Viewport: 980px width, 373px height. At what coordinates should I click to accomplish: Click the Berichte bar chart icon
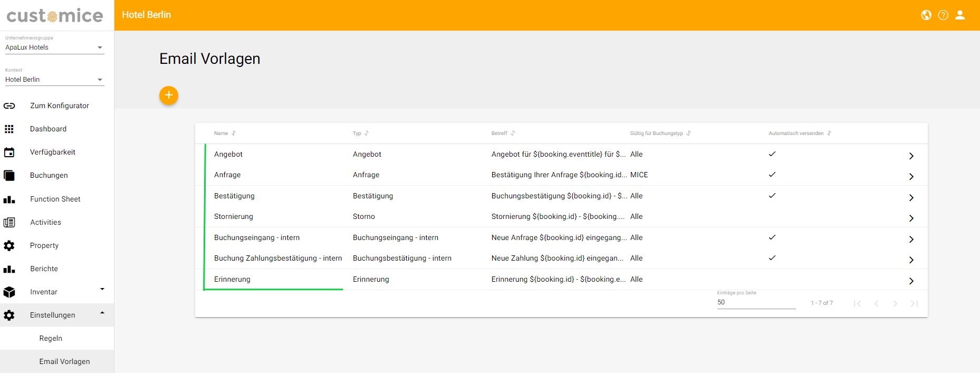9,269
